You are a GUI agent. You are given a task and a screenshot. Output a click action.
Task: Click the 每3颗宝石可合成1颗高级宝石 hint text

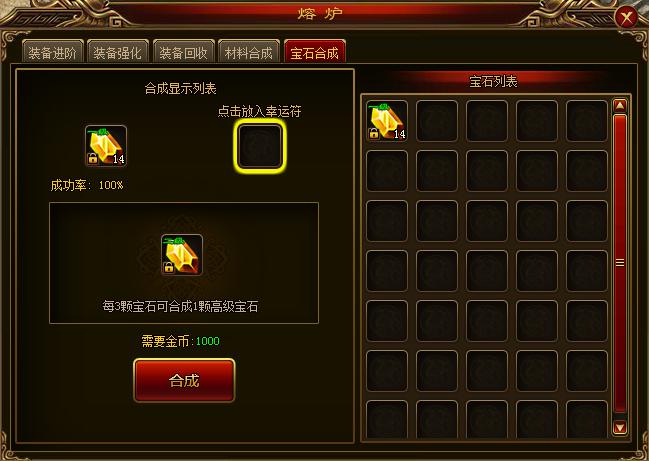180,307
